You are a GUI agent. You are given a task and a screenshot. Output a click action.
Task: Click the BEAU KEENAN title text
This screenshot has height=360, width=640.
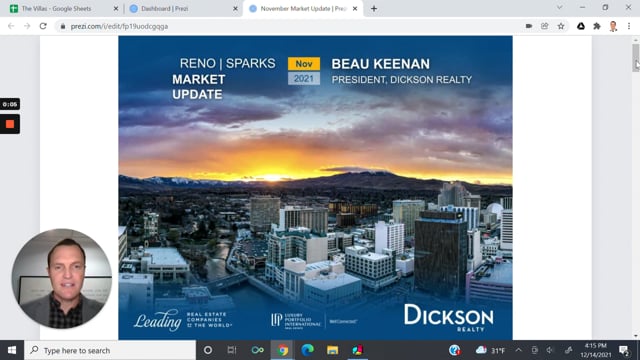[380, 64]
